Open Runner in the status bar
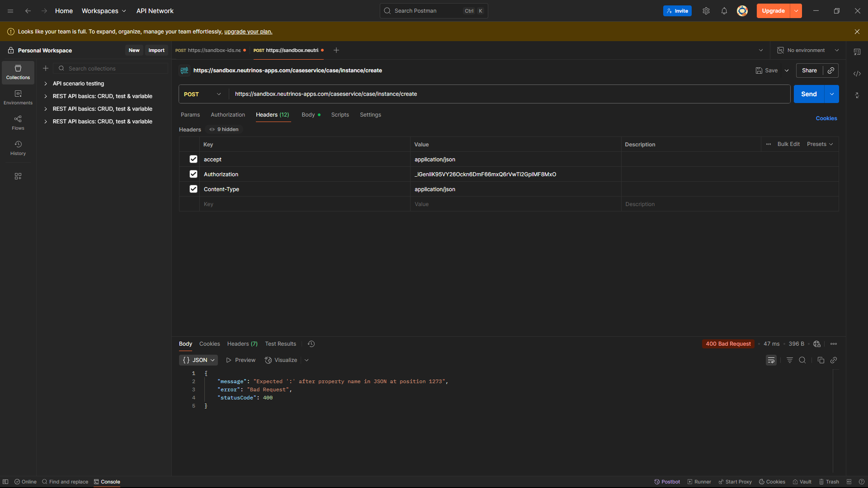Screen dimensions: 868x488 (x=699, y=482)
